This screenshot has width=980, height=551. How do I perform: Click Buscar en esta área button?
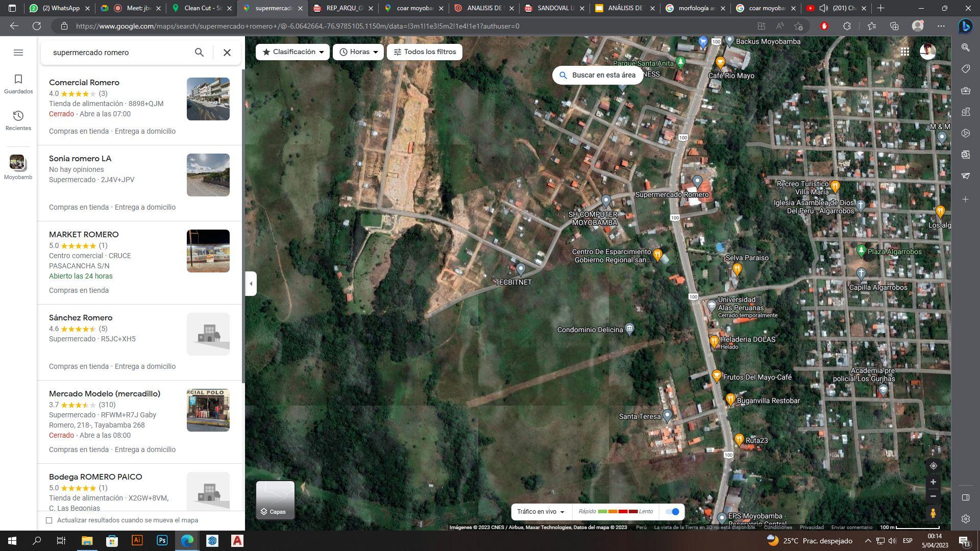click(x=598, y=75)
